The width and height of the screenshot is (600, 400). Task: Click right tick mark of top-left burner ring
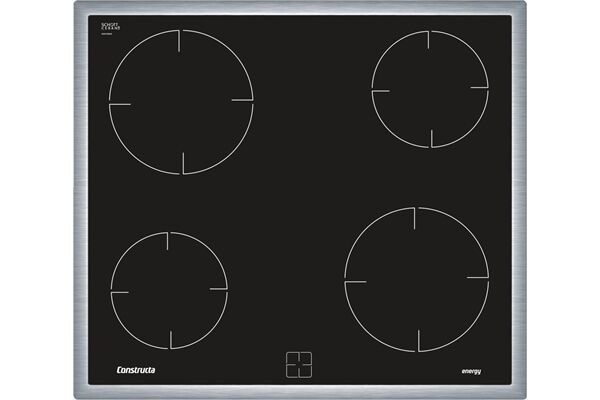(x=242, y=100)
